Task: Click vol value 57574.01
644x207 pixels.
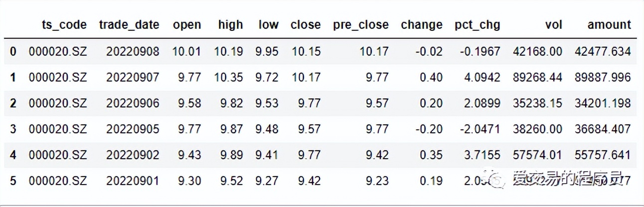Action: coord(537,155)
